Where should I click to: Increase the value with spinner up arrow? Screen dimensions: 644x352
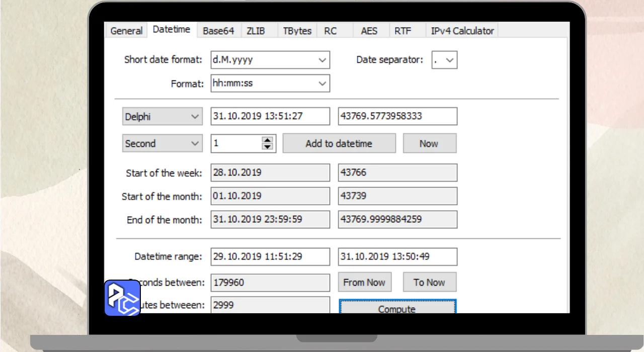(268, 140)
